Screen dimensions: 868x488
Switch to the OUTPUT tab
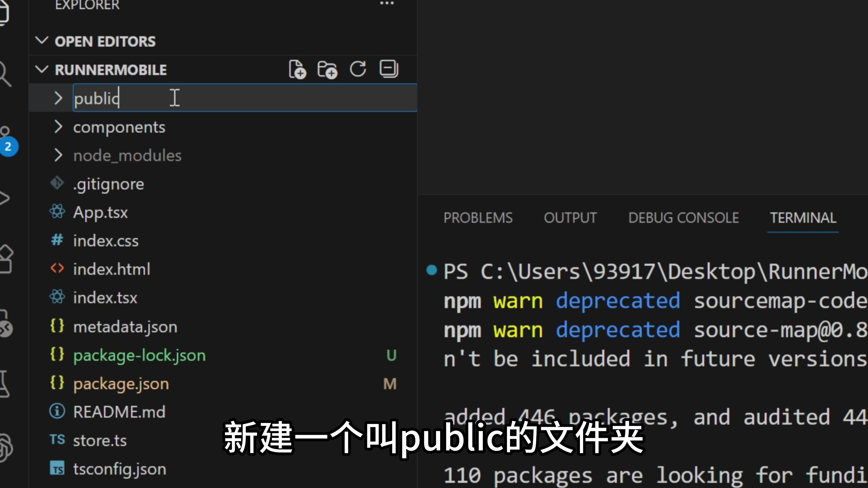point(570,218)
